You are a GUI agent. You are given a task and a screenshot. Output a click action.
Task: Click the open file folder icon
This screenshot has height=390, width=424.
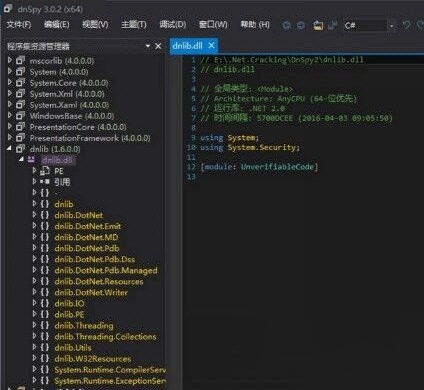tap(318, 25)
